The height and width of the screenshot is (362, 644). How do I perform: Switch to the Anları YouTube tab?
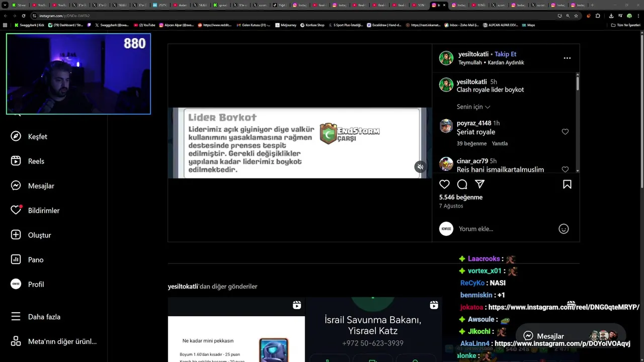180,5
